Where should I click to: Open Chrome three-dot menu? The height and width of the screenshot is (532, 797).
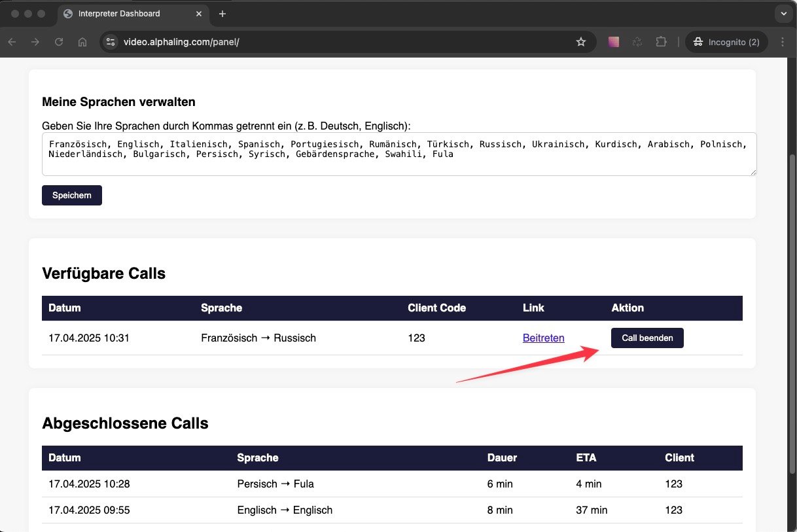tap(783, 42)
